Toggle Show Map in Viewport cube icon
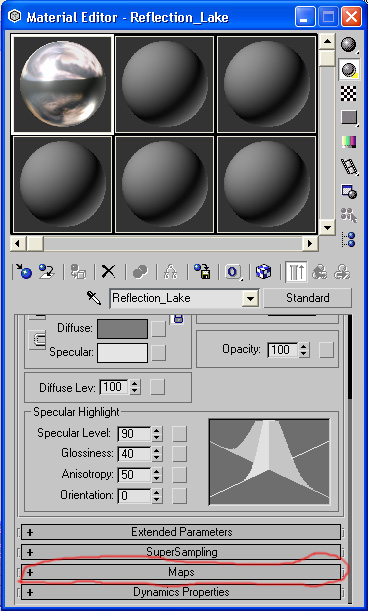The height and width of the screenshot is (611, 368). click(264, 272)
